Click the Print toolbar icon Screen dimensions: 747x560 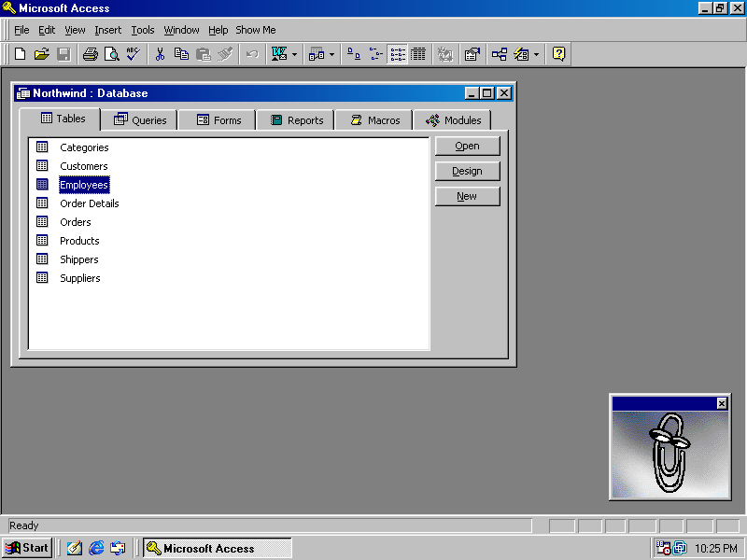(x=91, y=54)
